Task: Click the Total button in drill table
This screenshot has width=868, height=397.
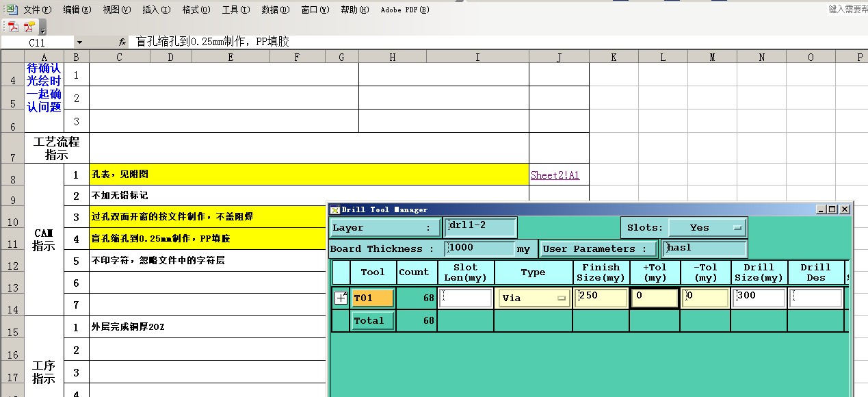Action: 373,320
